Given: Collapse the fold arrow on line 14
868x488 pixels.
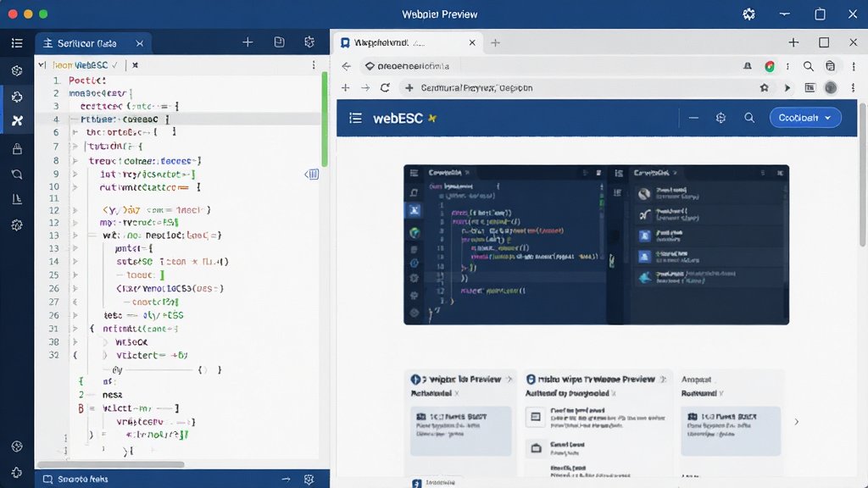Looking at the screenshot, I should click(x=75, y=262).
